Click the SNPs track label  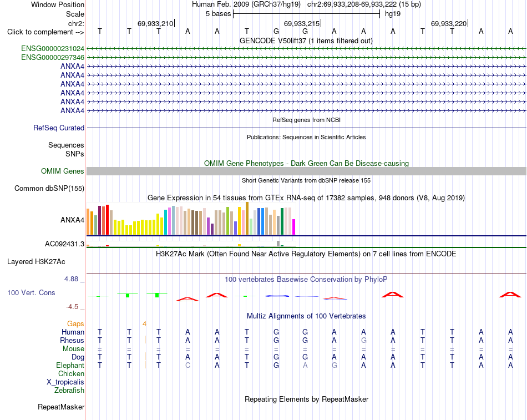(75, 154)
